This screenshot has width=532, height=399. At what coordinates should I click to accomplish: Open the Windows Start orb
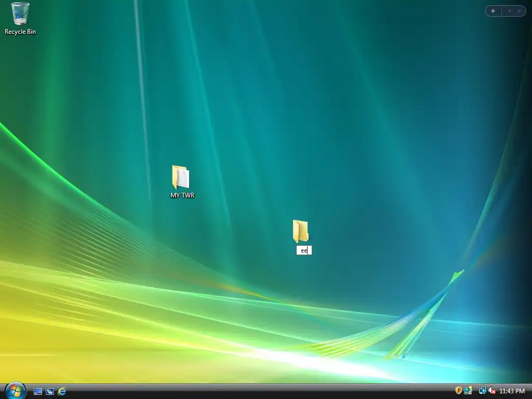(x=15, y=391)
